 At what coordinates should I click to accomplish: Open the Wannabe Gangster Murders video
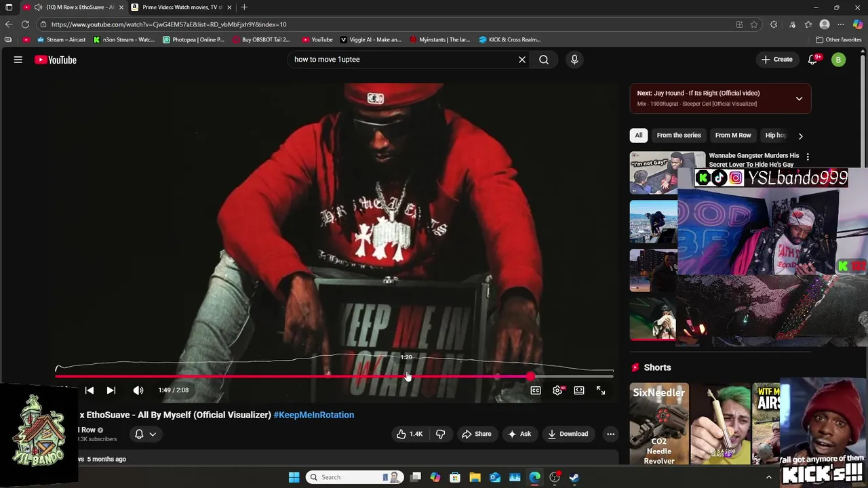coord(754,160)
